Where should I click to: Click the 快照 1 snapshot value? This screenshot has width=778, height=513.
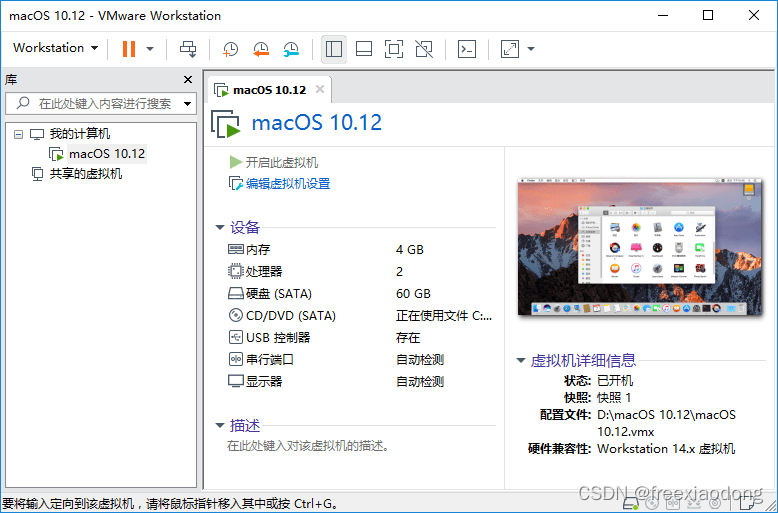pos(614,397)
